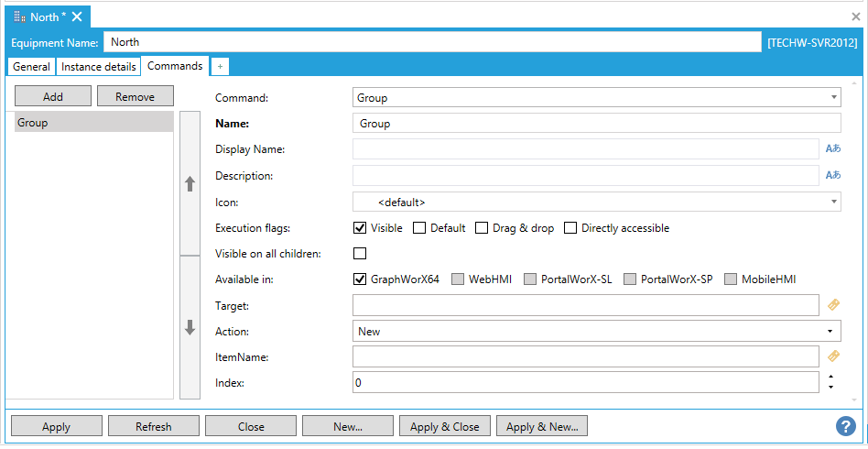The image size is (868, 449).
Task: Click the browse tag icon next to ItemName
Action: [x=833, y=356]
